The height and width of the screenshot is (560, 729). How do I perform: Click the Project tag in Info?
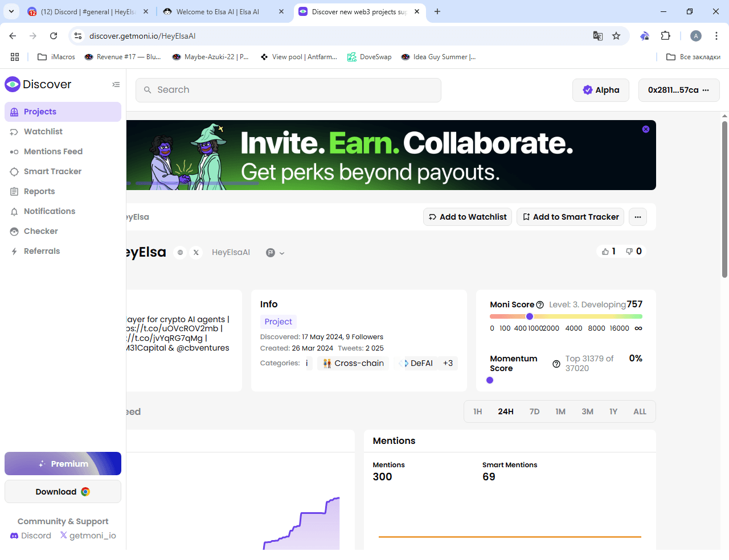(x=279, y=322)
